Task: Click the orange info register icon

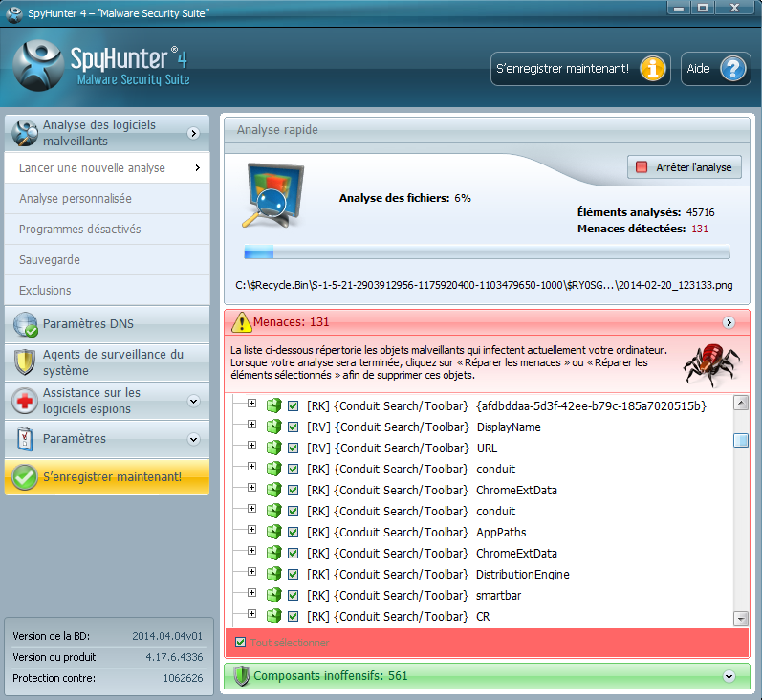Action: (654, 69)
